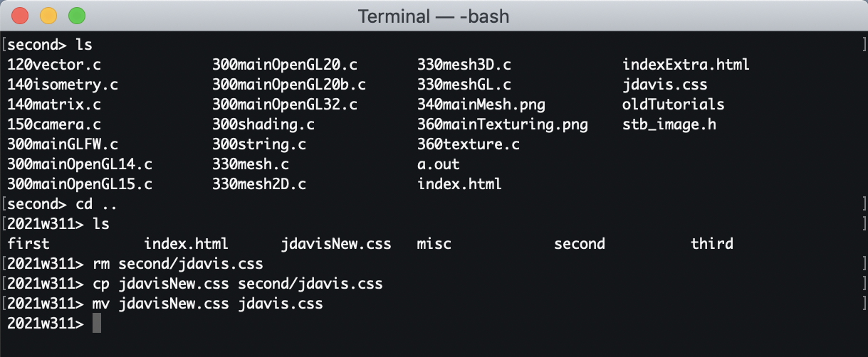Screen dimensions: 868x357
Task: Click the mv jdavisNew.css jdavis.css command
Action: pyautogui.click(x=208, y=304)
